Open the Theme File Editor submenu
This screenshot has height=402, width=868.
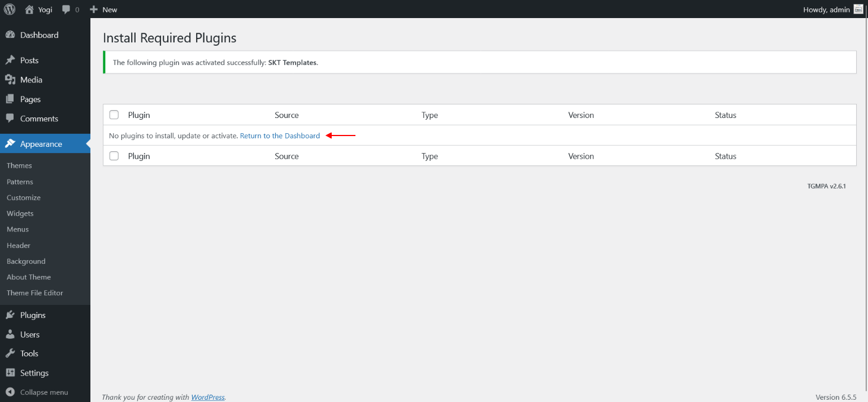35,293
